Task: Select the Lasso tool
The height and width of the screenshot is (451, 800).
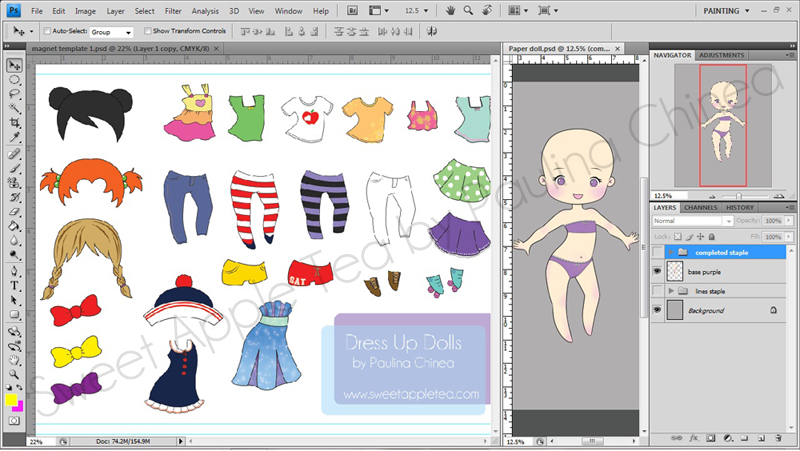Action: point(14,94)
